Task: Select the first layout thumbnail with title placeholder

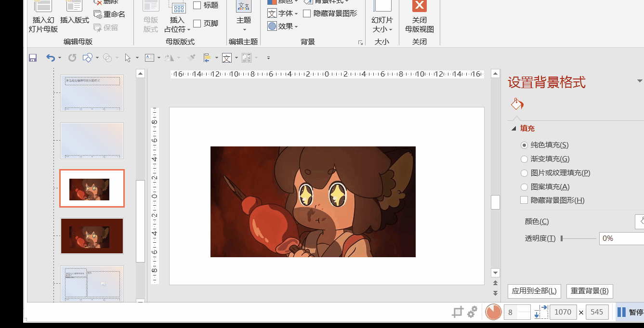Action: click(92, 92)
